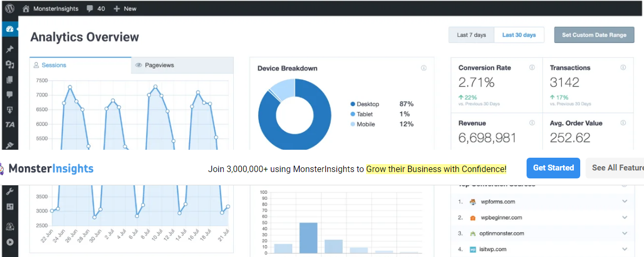
Task: Click the Get Started button
Action: click(553, 168)
